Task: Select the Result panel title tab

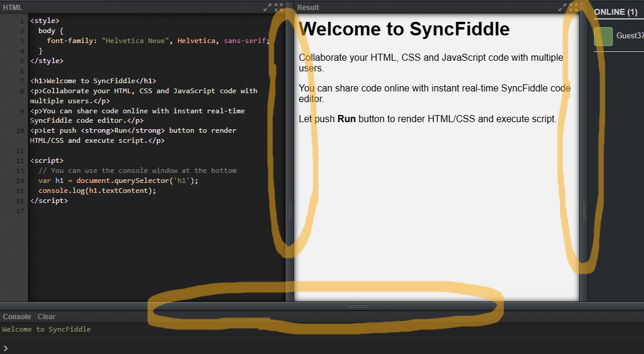Action: pos(307,7)
